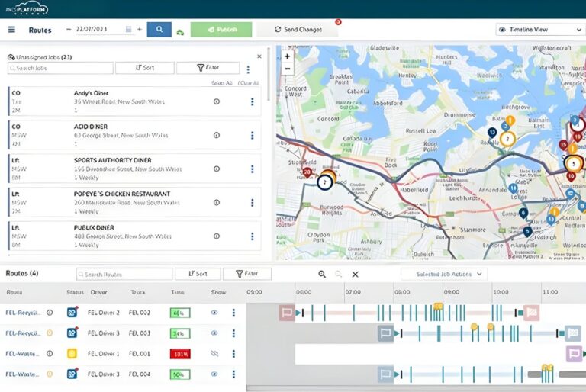Image resolution: width=586 pixels, height=392 pixels.
Task: Click start flag on FEL 003 timeline
Action: coord(385,333)
